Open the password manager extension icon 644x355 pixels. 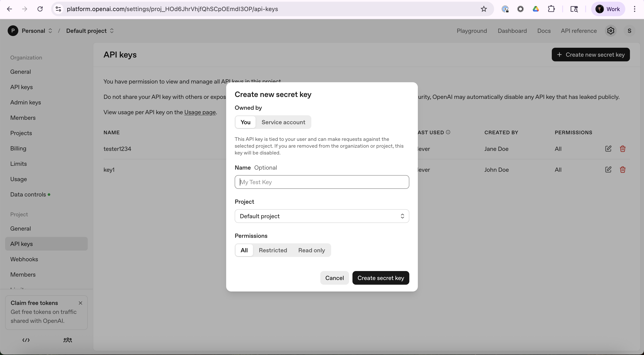505,9
